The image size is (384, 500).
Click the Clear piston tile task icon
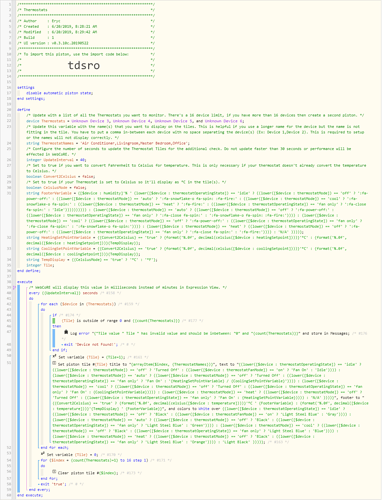[54, 472]
